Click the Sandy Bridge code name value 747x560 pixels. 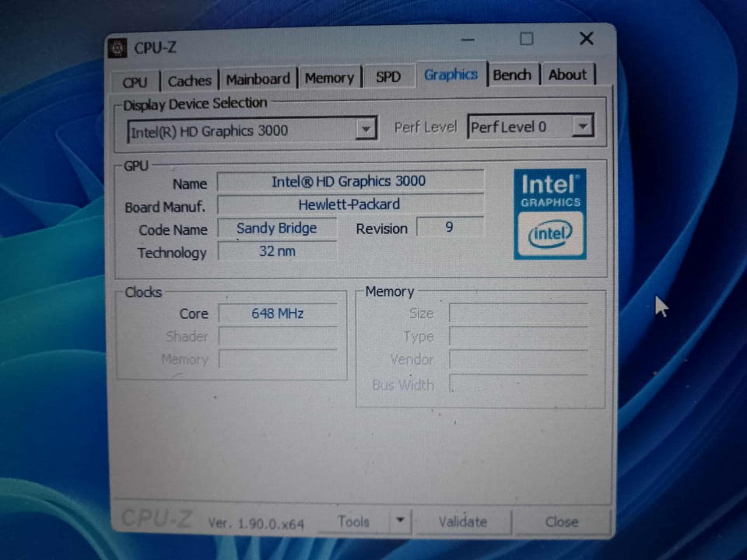pos(277,228)
